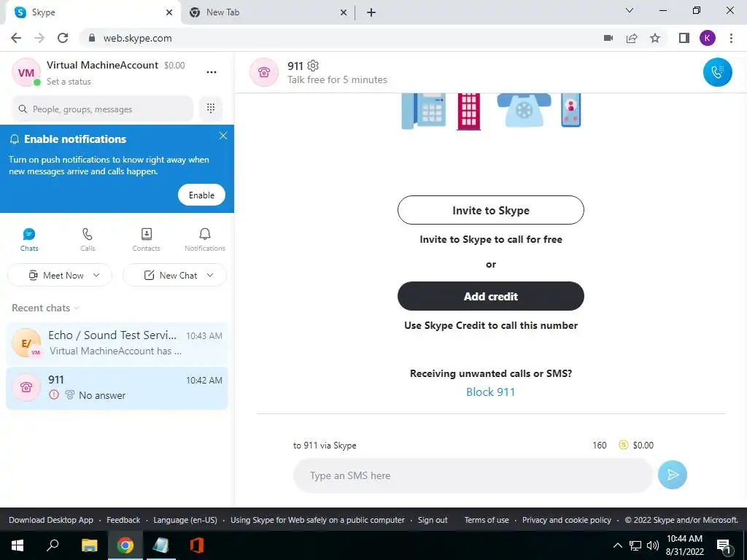Viewport: 747px width, 560px height.
Task: Click the 160 character count text
Action: point(600,446)
